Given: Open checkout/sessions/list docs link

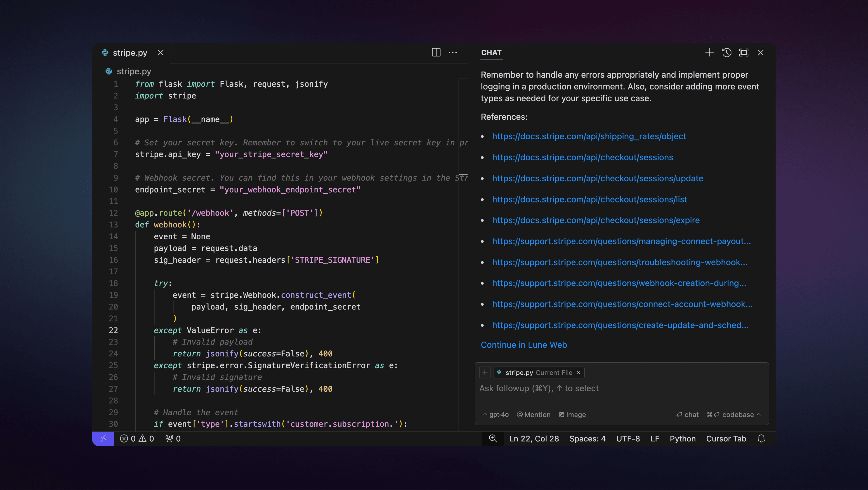Looking at the screenshot, I should point(589,199).
